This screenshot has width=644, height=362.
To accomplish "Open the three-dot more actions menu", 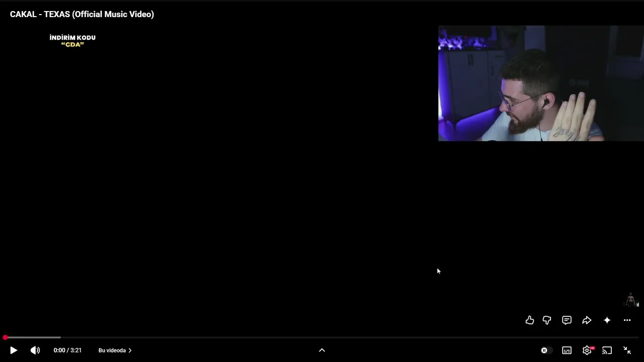I will pyautogui.click(x=627, y=320).
